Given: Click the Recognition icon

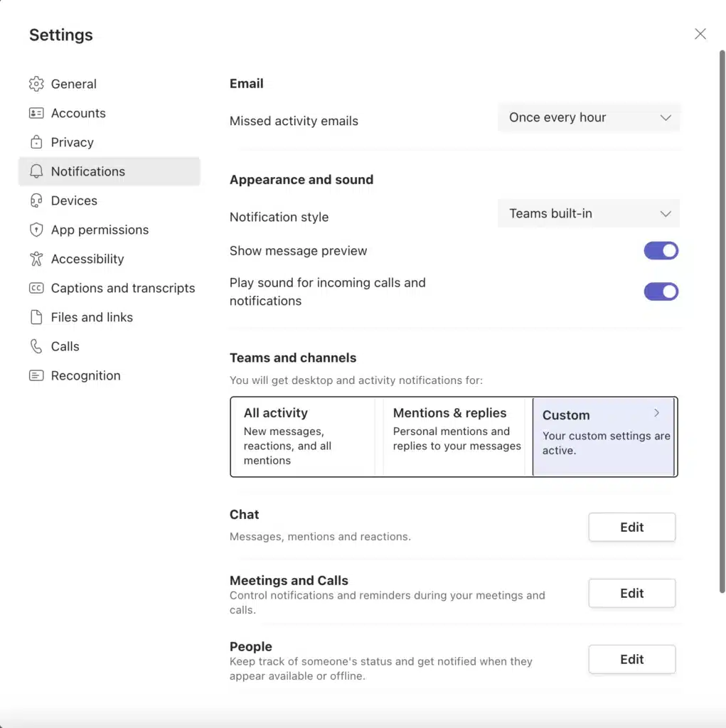Looking at the screenshot, I should pos(36,375).
